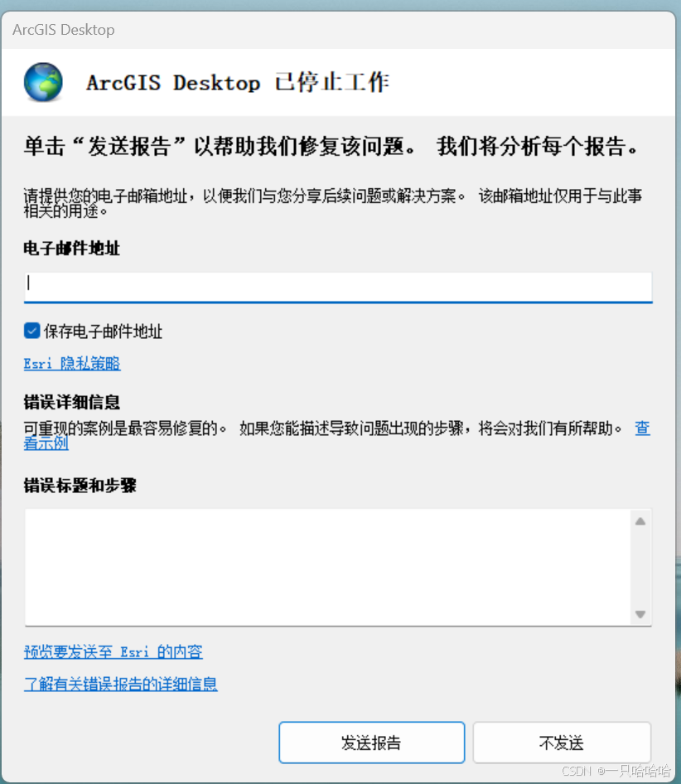Screen dimensions: 681x784
Task: Click the text area scroll up arrow
Action: (x=640, y=521)
